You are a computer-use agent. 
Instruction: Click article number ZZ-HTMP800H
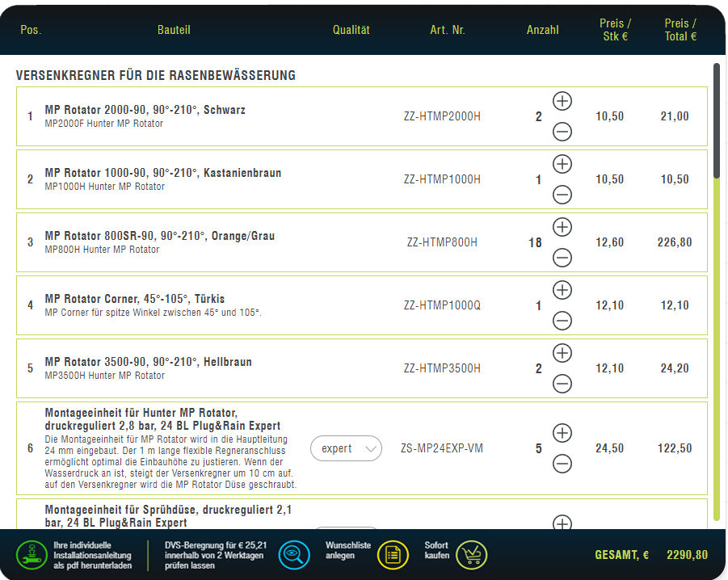pos(442,242)
